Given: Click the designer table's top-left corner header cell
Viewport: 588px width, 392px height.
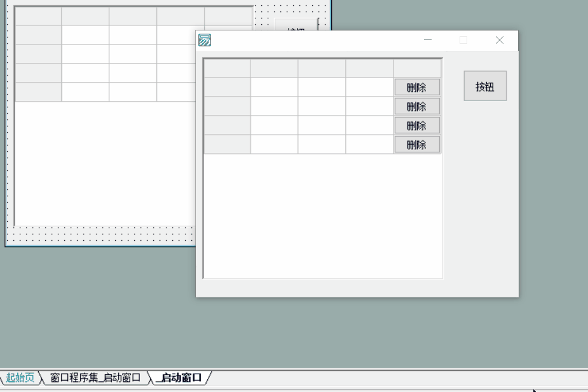Looking at the screenshot, I should coord(38,16).
